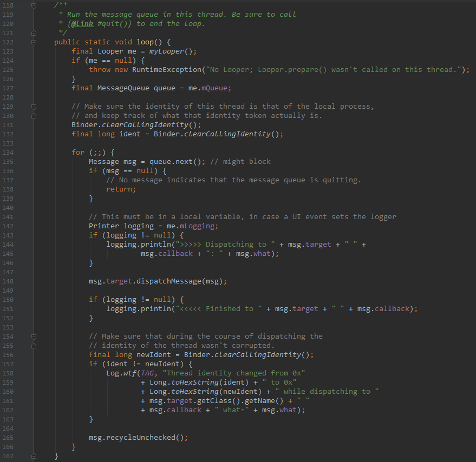
Task: Click line number 148 in the gutter
Action: point(8,281)
